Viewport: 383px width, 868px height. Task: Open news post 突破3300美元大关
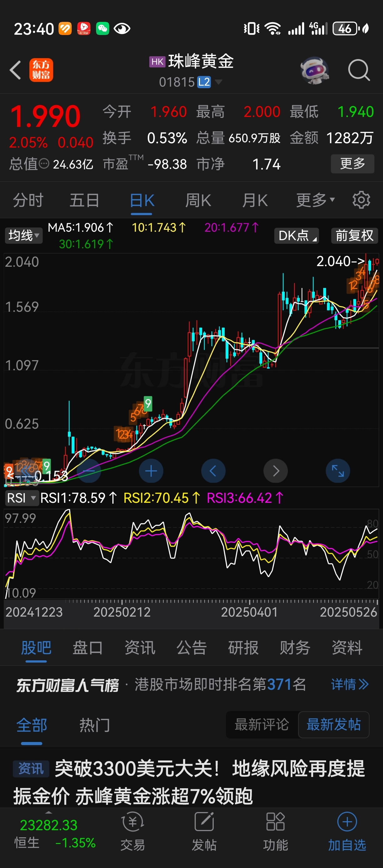189,782
